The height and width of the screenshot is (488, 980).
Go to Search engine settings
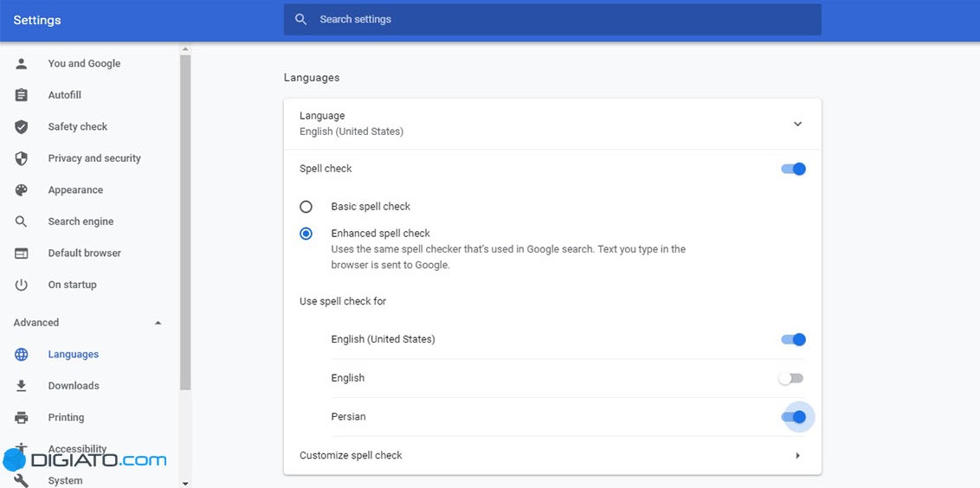click(81, 222)
